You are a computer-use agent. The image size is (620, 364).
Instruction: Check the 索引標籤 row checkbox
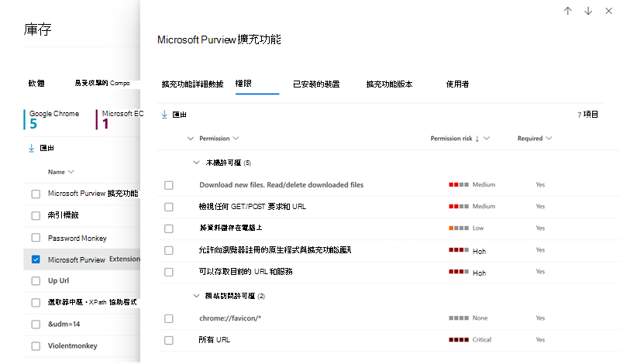click(36, 215)
